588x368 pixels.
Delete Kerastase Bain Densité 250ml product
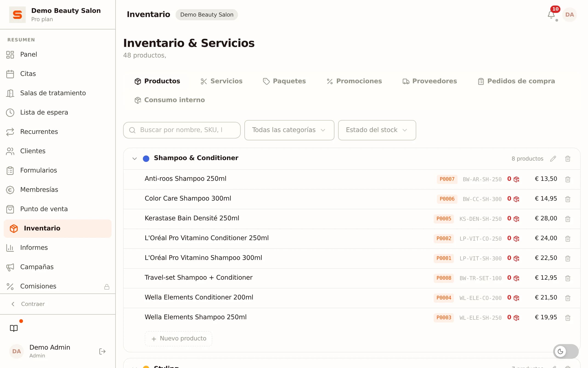click(568, 219)
